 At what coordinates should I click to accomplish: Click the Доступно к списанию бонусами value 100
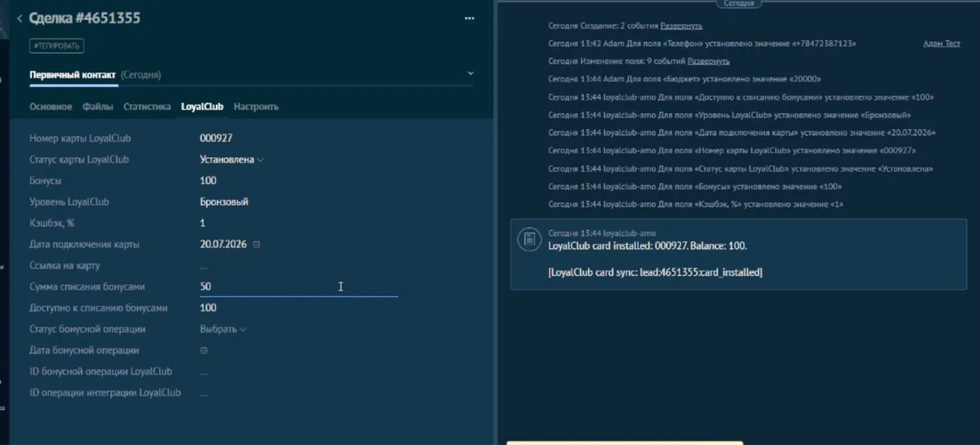point(208,308)
